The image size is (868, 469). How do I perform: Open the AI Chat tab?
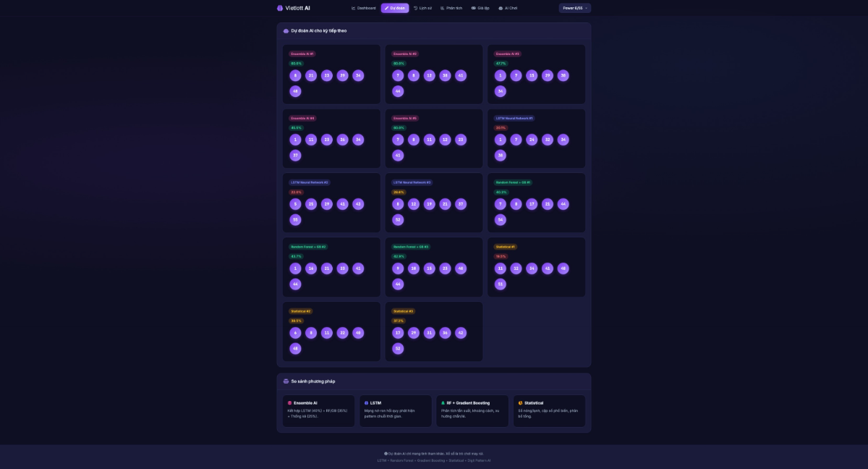tap(508, 8)
